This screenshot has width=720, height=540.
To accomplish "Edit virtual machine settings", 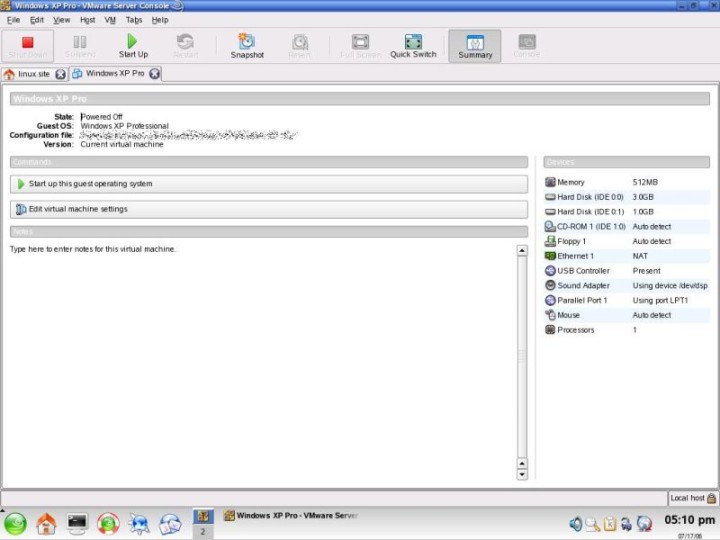I will 269,209.
